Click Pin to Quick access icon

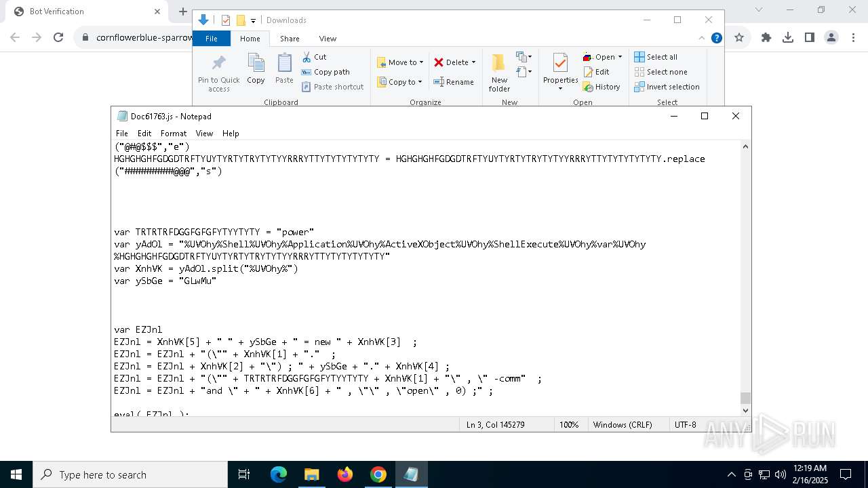coord(218,64)
